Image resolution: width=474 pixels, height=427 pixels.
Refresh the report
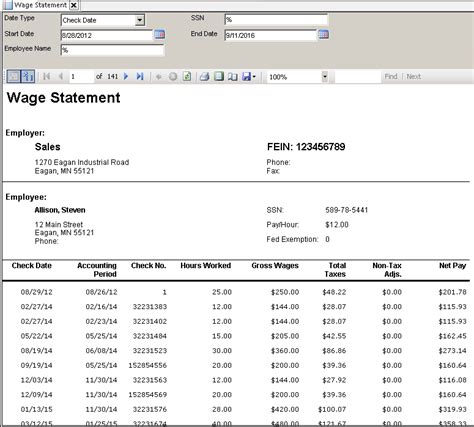[187, 77]
